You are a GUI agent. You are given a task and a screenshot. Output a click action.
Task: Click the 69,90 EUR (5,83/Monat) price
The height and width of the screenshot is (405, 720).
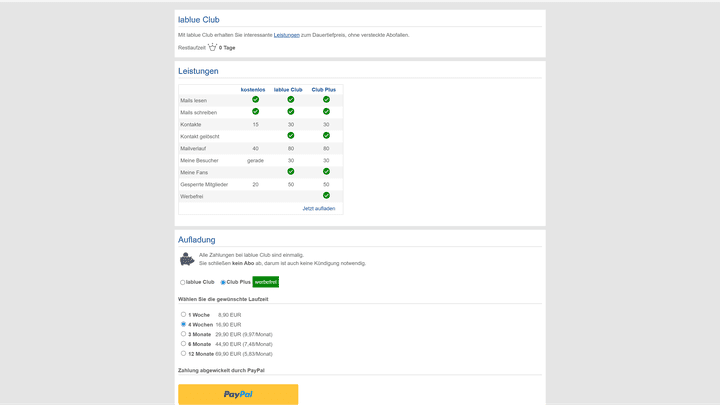(244, 354)
